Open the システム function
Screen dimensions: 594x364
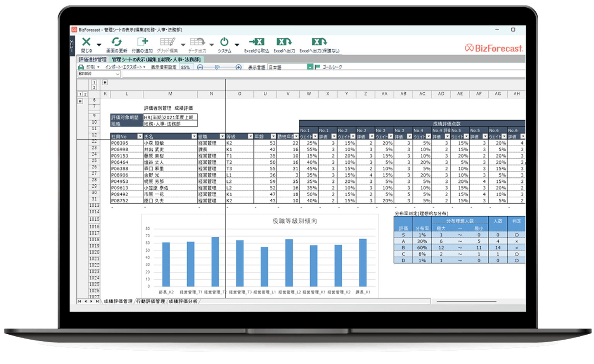(x=224, y=43)
